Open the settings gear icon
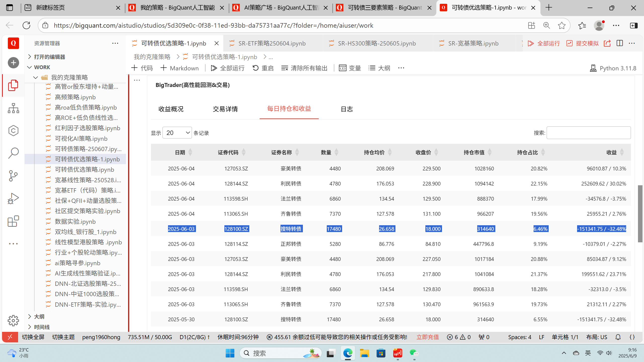The height and width of the screenshot is (362, 644). point(13,321)
